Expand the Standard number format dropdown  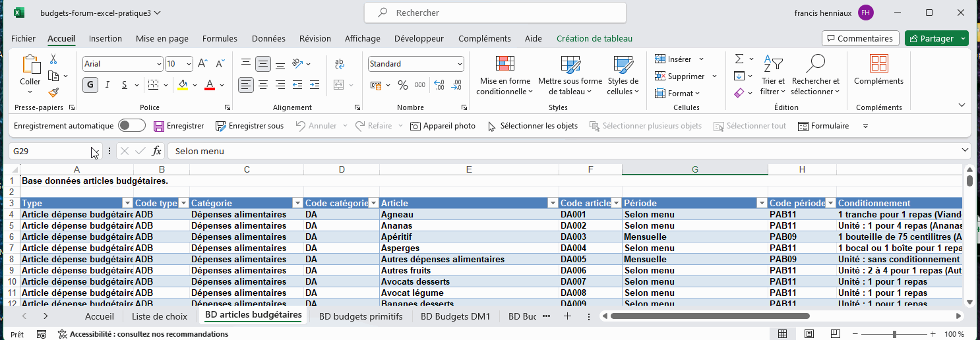tap(460, 64)
